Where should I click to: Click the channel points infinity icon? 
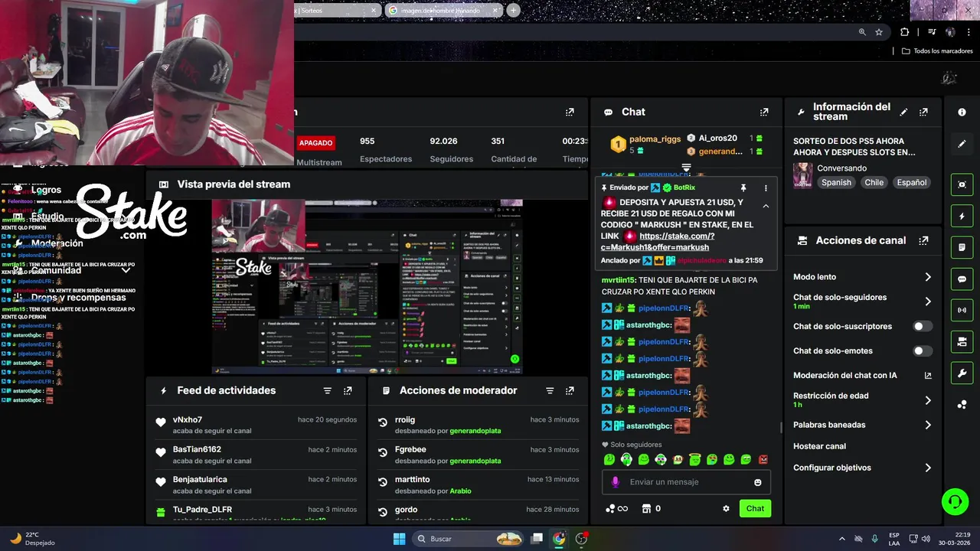coord(616,508)
